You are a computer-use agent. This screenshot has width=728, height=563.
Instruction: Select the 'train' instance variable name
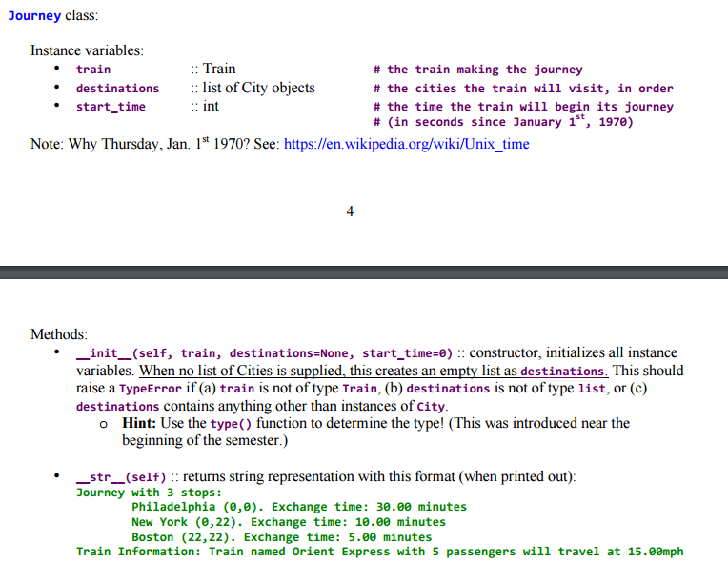tap(93, 70)
